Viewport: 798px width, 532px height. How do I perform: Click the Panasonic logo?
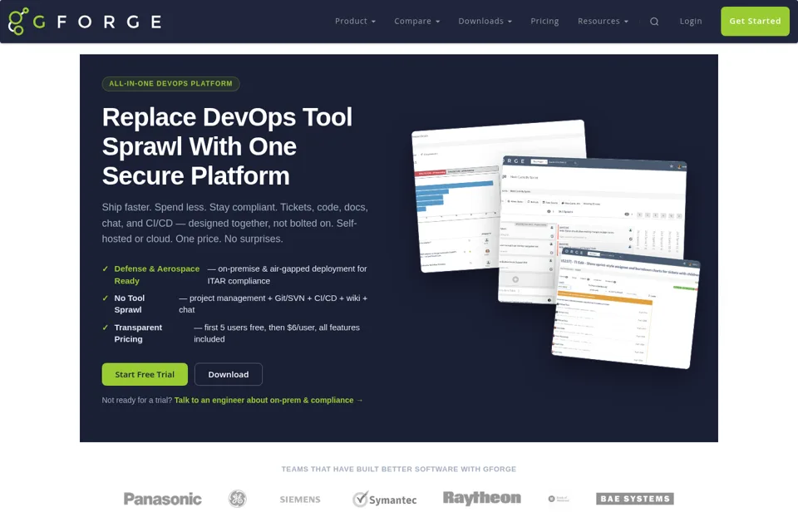tap(162, 499)
